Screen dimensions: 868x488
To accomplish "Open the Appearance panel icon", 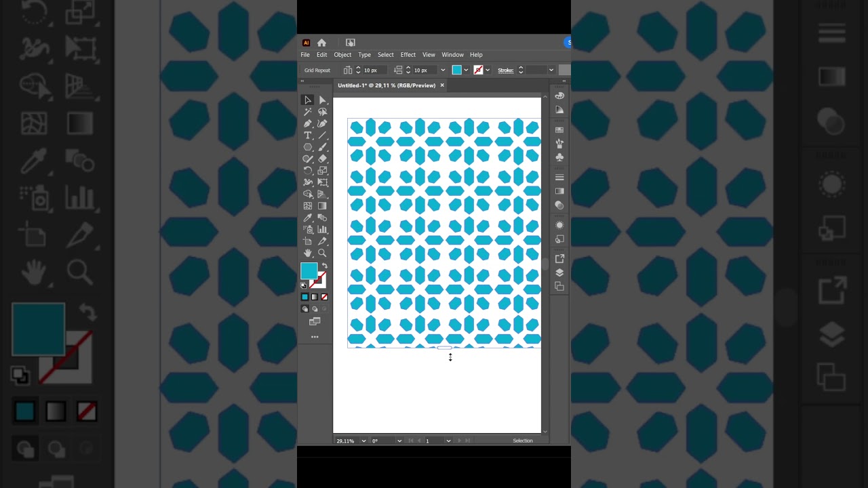I will tap(559, 225).
